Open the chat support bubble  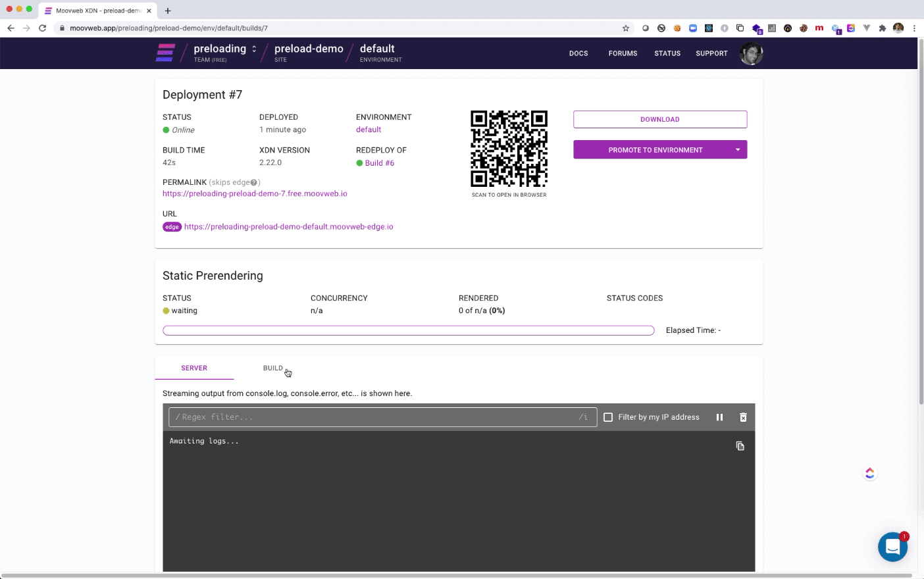893,547
